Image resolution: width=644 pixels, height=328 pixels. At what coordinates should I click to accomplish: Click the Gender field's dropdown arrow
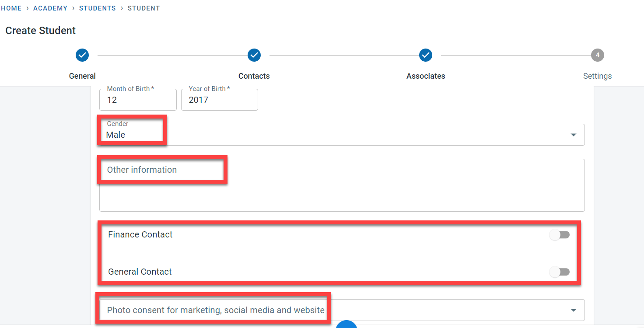(573, 135)
